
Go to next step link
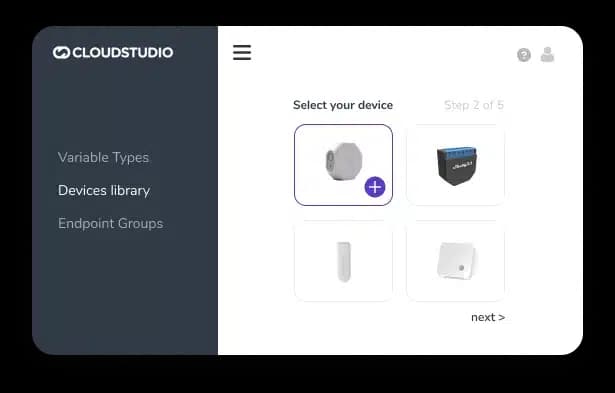(488, 317)
